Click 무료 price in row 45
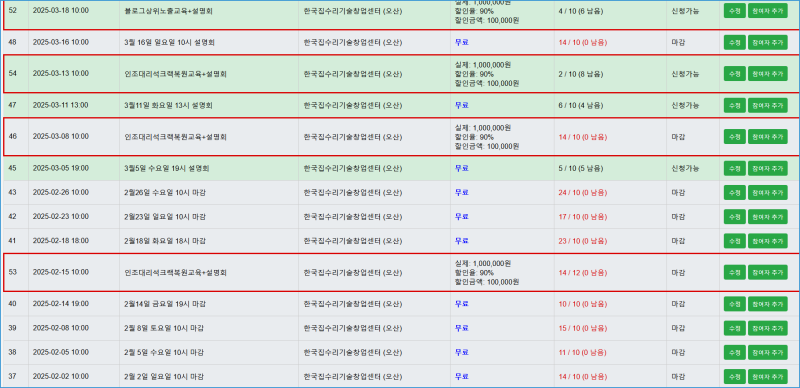 coord(462,168)
